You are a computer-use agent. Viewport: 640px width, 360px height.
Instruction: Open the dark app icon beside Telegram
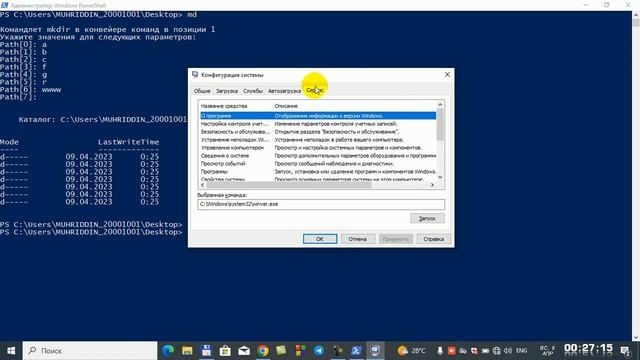coord(338,351)
